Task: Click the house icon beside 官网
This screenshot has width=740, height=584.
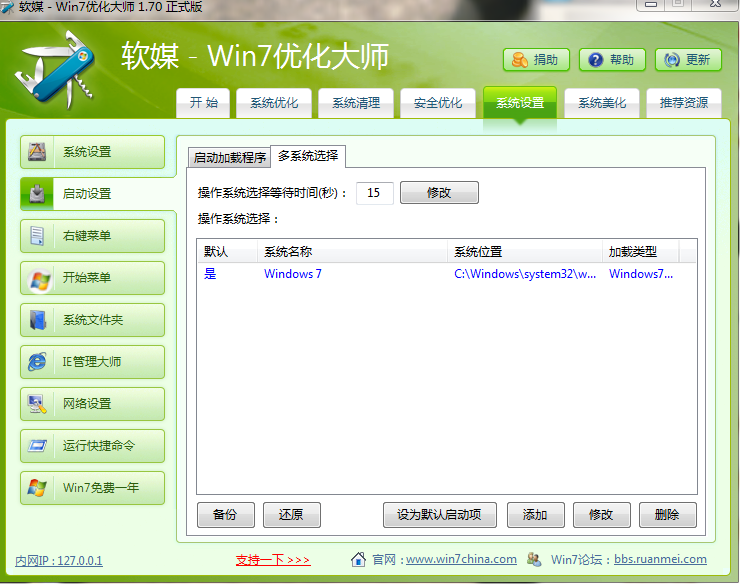Action: (x=359, y=559)
